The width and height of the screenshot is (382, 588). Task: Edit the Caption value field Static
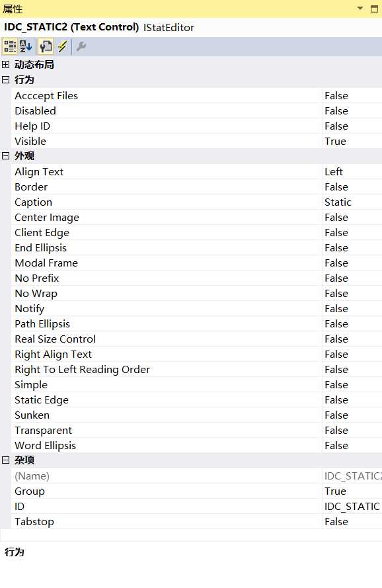tap(352, 202)
